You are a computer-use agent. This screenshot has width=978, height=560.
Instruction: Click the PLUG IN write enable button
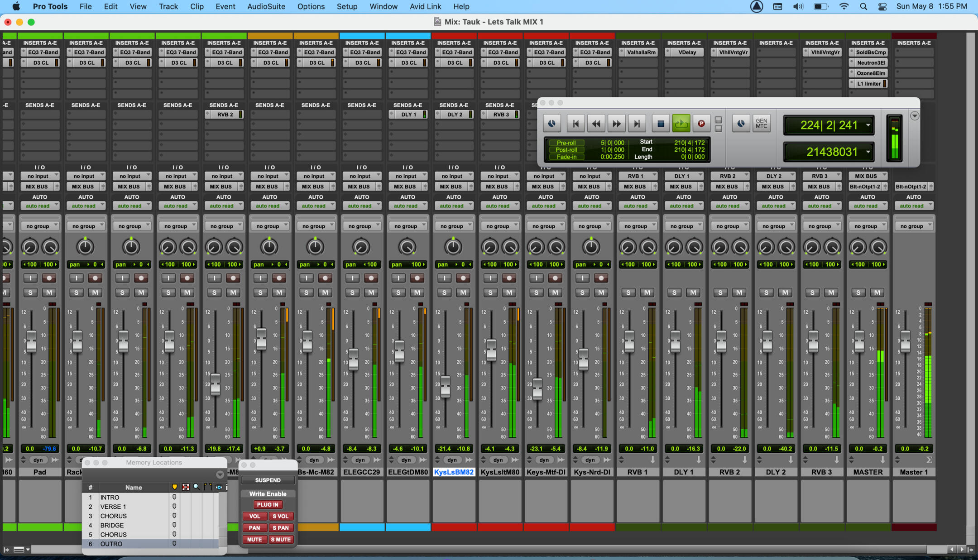(x=268, y=504)
